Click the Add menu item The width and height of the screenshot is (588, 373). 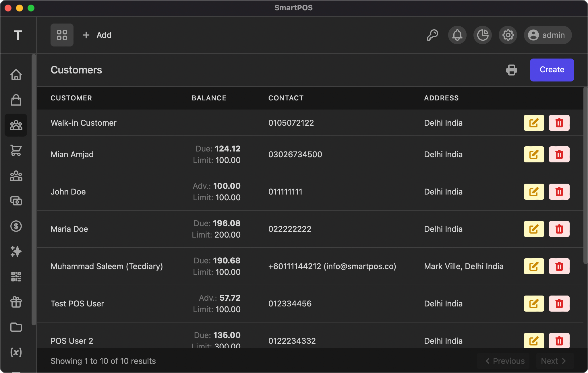pyautogui.click(x=97, y=35)
